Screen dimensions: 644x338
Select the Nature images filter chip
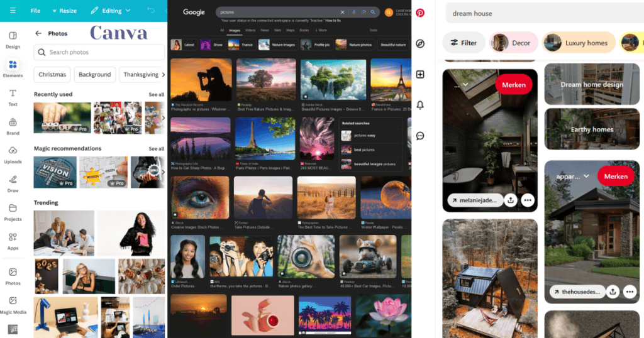[277, 45]
